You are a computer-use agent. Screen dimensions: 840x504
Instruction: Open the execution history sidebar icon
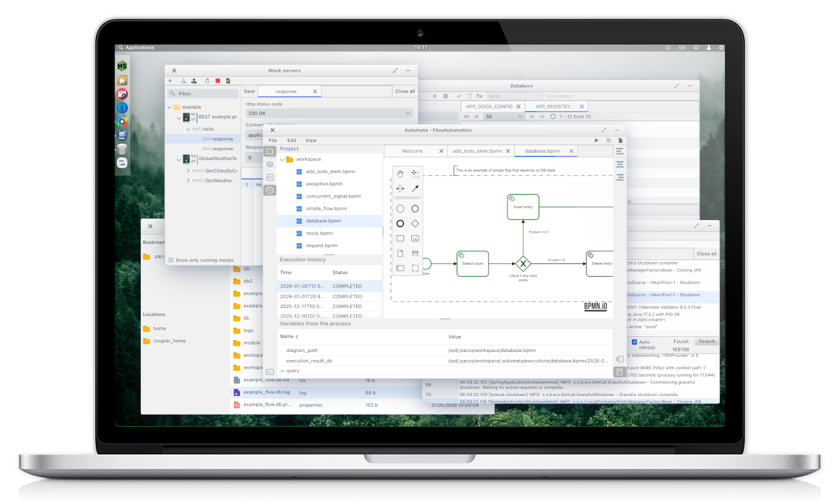point(270,191)
